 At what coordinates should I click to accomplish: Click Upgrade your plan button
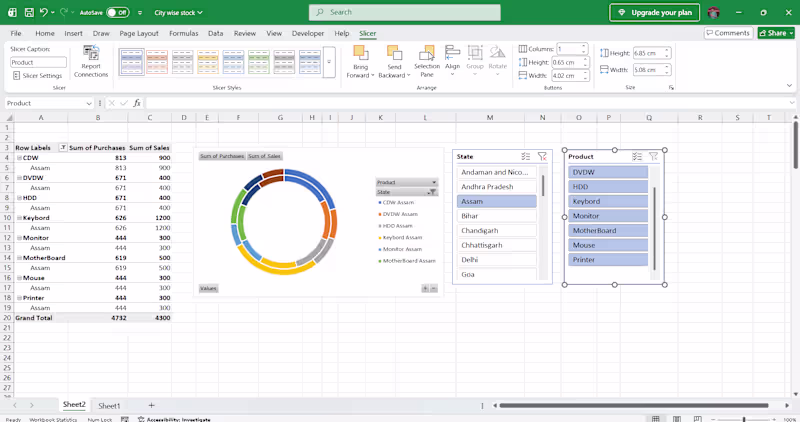pos(655,12)
